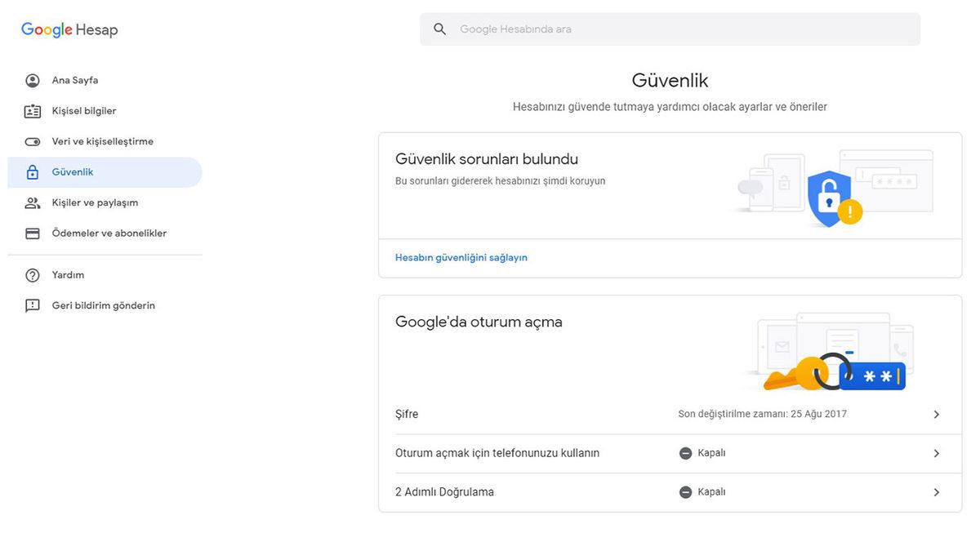Click the security warning exclamation badge illustration
The height and width of the screenshot is (551, 980).
click(x=849, y=211)
